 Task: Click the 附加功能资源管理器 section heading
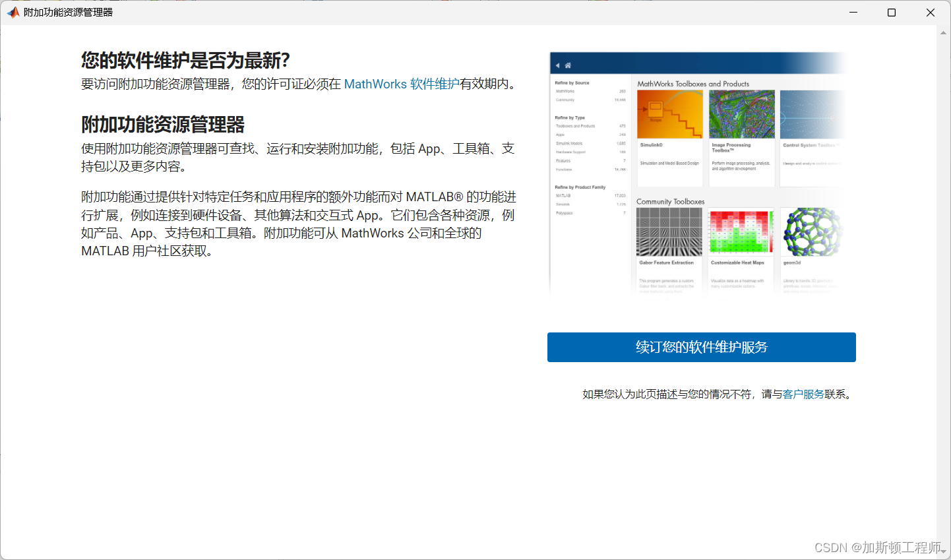pyautogui.click(x=163, y=125)
